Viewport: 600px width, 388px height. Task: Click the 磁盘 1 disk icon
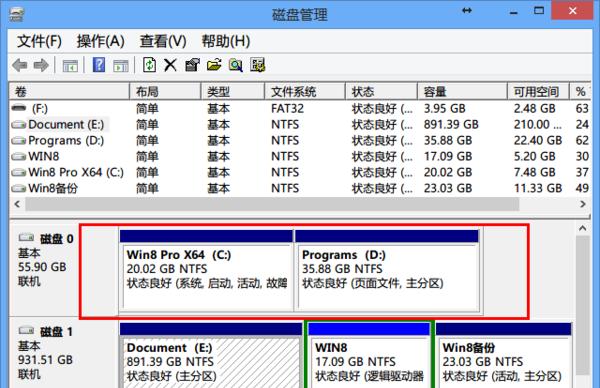26,330
